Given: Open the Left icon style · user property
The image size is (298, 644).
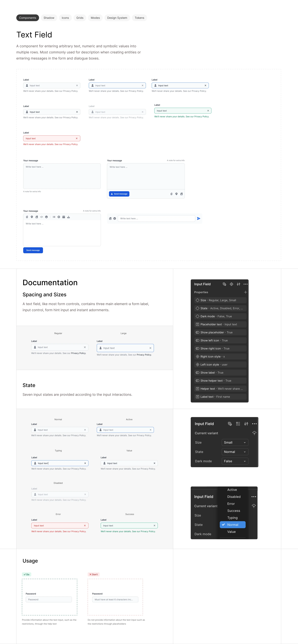Looking at the screenshot, I should click(221, 364).
